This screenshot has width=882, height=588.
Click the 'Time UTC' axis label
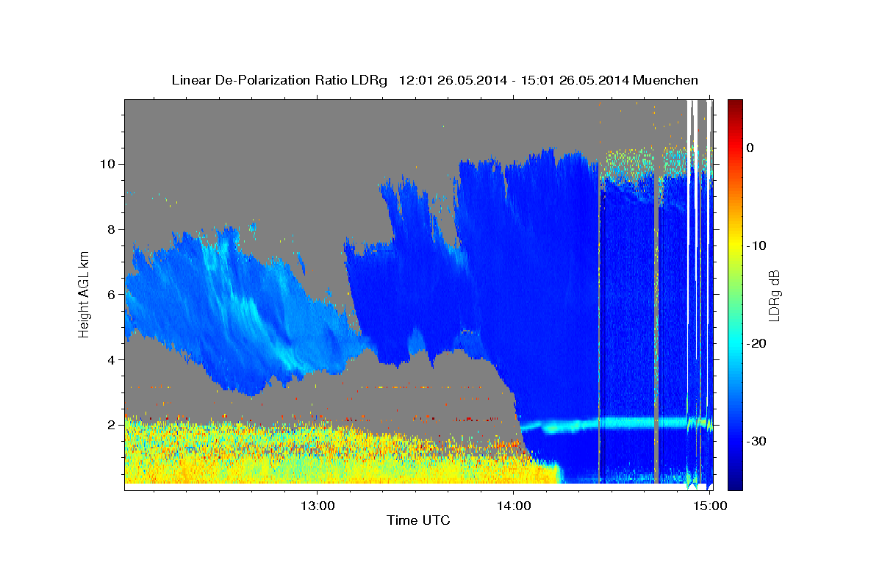418,521
